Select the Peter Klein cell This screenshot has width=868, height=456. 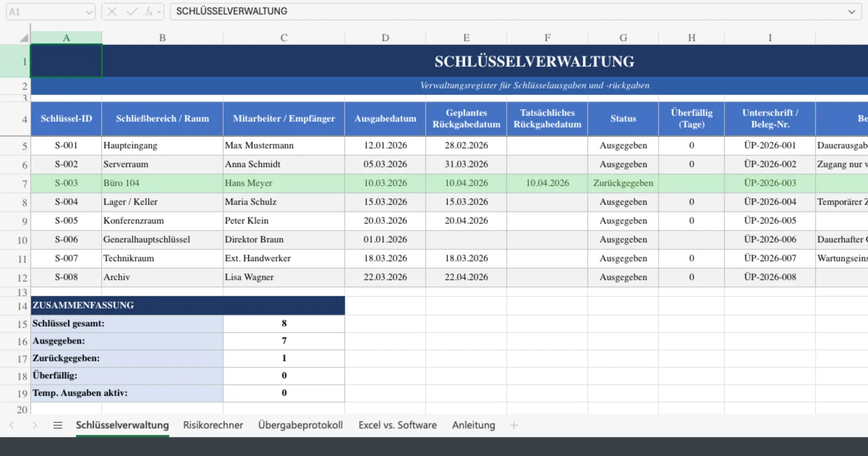[284, 221]
